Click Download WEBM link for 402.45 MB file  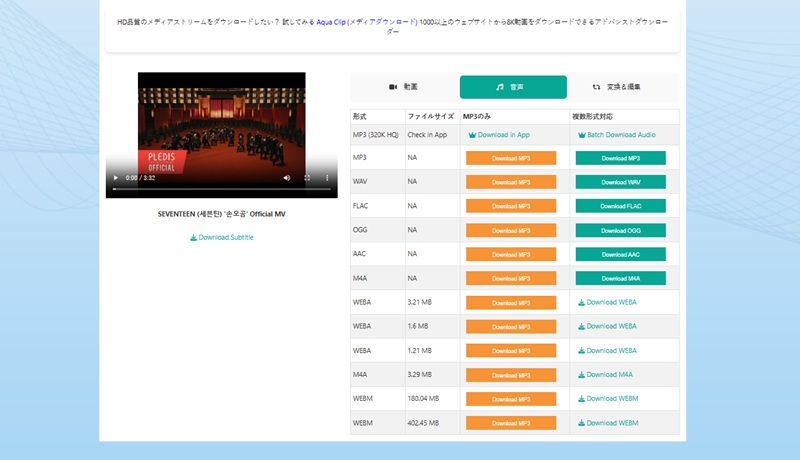point(608,422)
